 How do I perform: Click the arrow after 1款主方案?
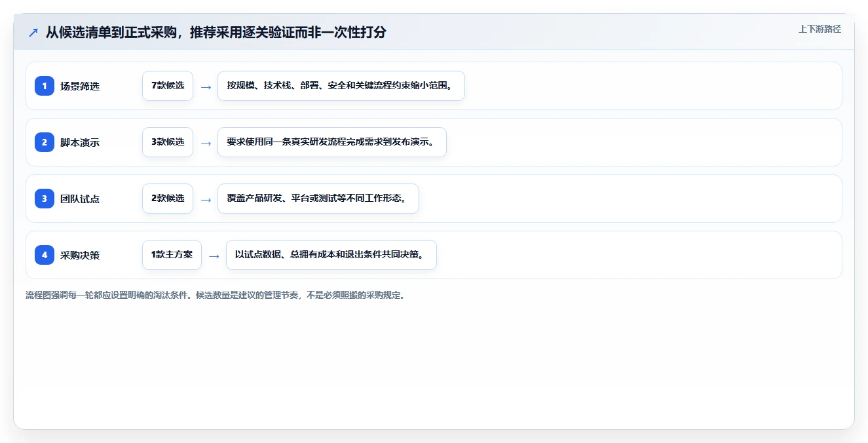(214, 256)
